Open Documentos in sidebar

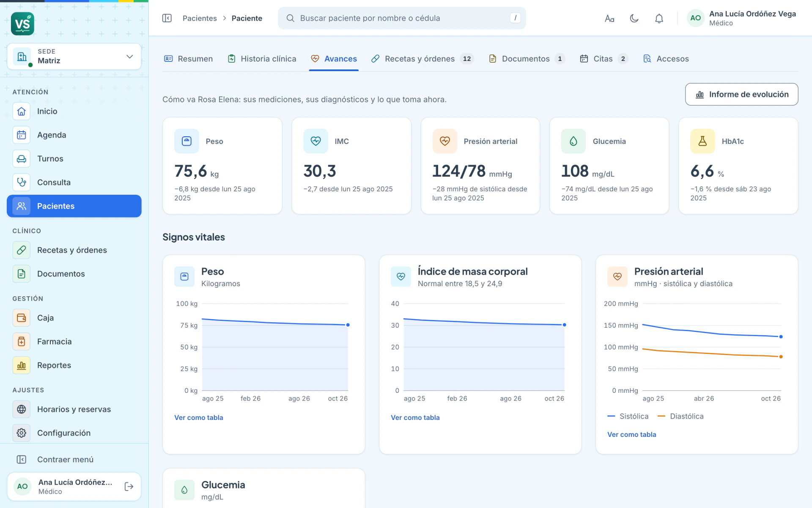coord(74,274)
